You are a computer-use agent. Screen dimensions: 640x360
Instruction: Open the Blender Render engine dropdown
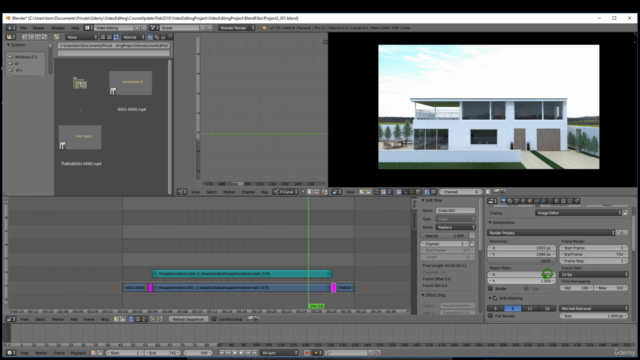point(237,28)
